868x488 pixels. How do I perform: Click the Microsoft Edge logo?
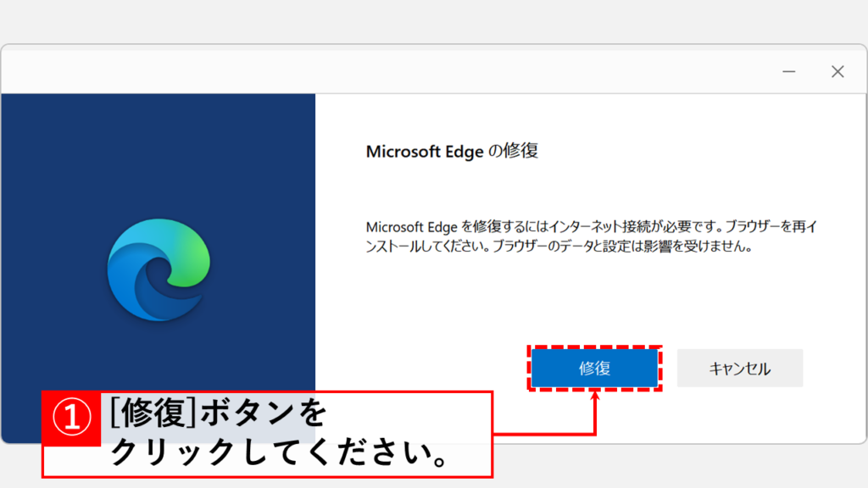point(159,269)
